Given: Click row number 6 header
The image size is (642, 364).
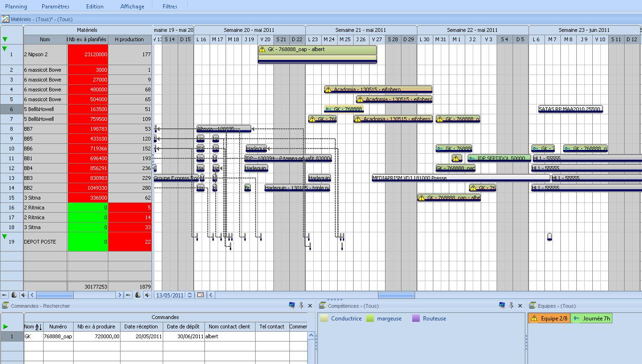Looking at the screenshot, I should pyautogui.click(x=12, y=109).
